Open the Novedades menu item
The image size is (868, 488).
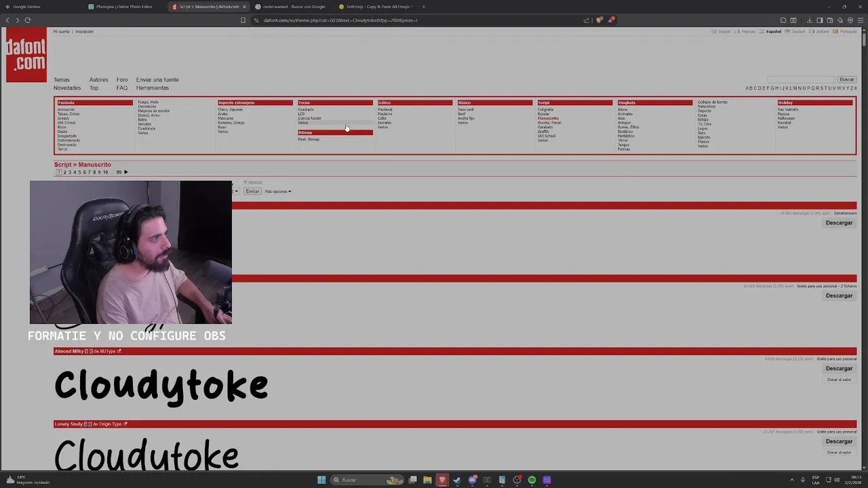67,88
